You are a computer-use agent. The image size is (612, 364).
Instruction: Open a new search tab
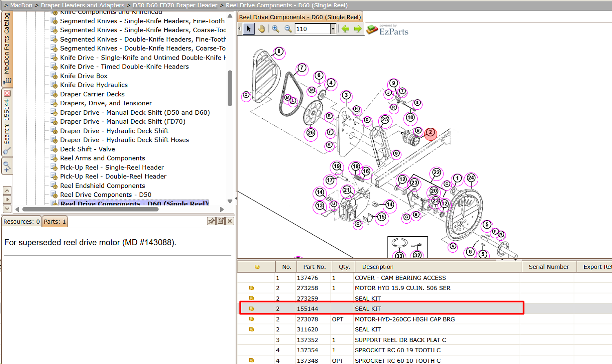pos(7,166)
